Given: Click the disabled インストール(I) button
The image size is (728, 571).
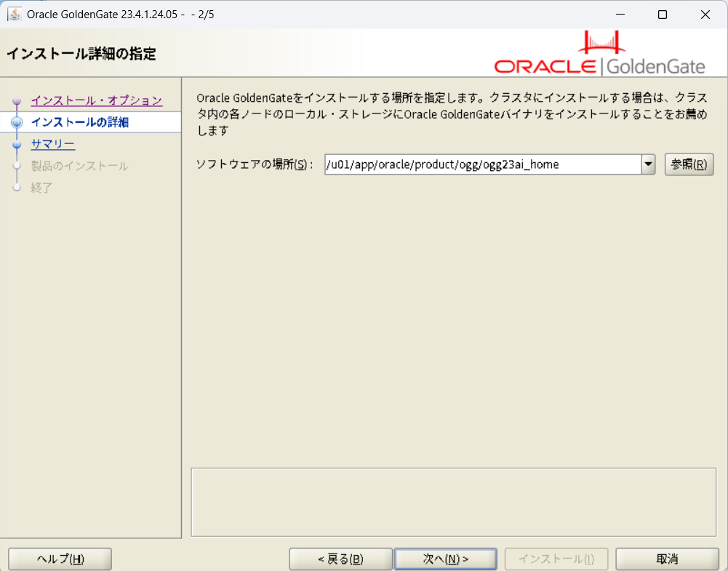Looking at the screenshot, I should coord(556,559).
